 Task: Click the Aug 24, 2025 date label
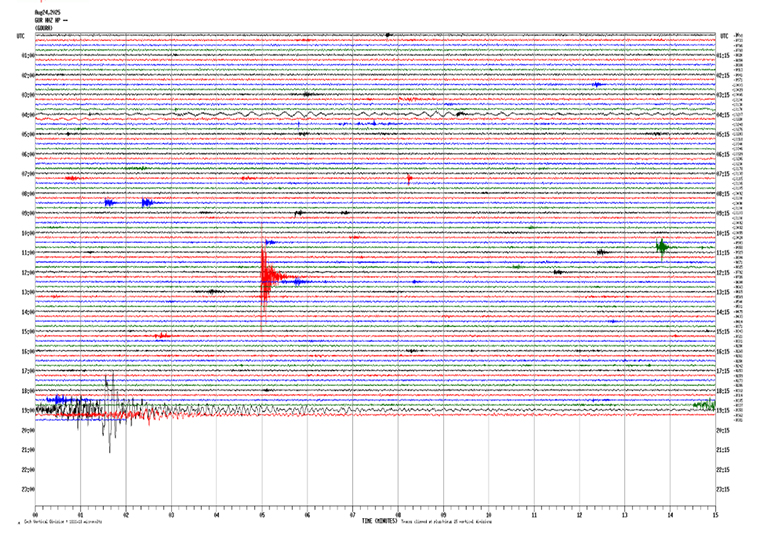47,12
